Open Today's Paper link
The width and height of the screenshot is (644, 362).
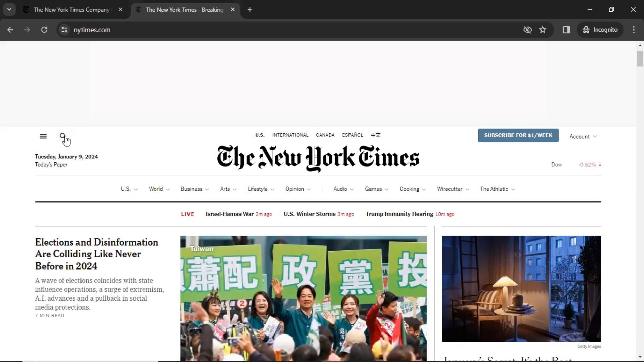coord(51,165)
